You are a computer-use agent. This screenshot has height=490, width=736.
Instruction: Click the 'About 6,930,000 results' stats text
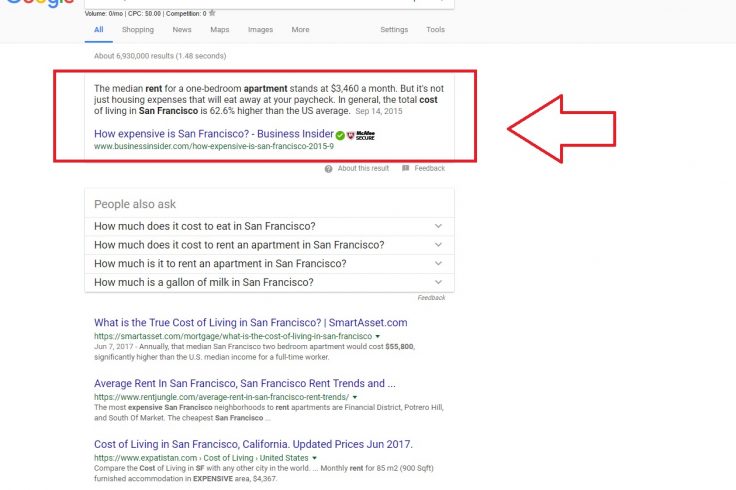[x=160, y=56]
